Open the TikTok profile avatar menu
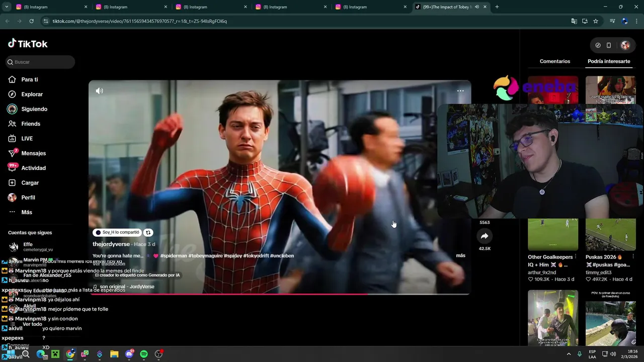The height and width of the screenshot is (362, 644). click(625, 45)
